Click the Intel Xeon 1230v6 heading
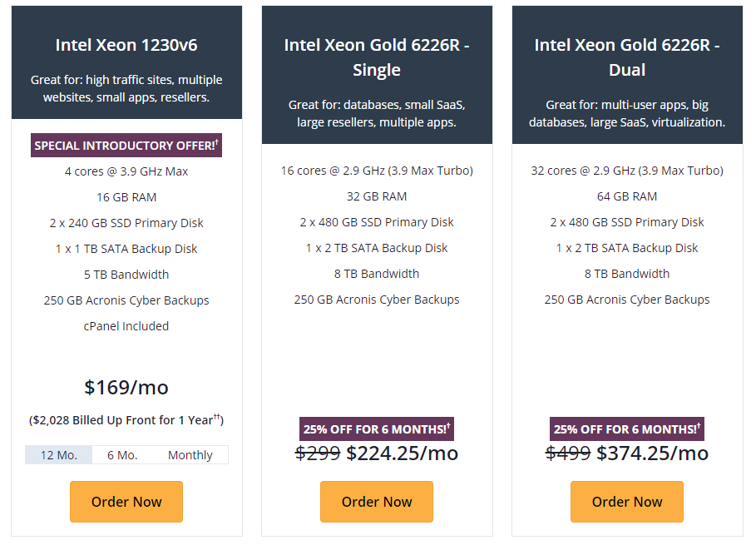The width and height of the screenshot is (756, 550). click(126, 45)
